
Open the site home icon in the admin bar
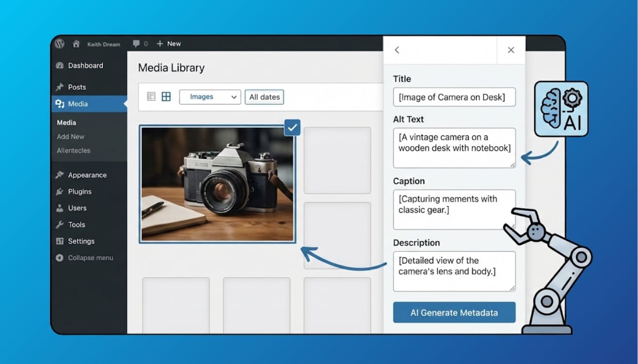tap(76, 44)
